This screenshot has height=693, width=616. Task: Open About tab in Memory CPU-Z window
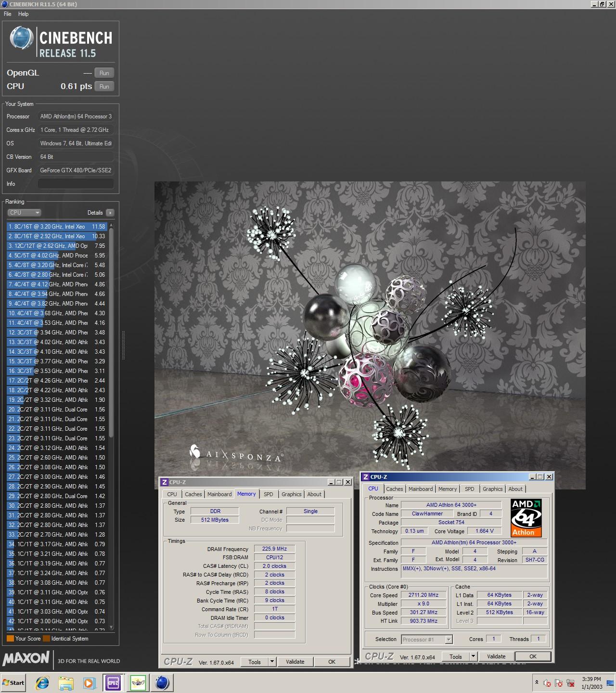[x=314, y=494]
